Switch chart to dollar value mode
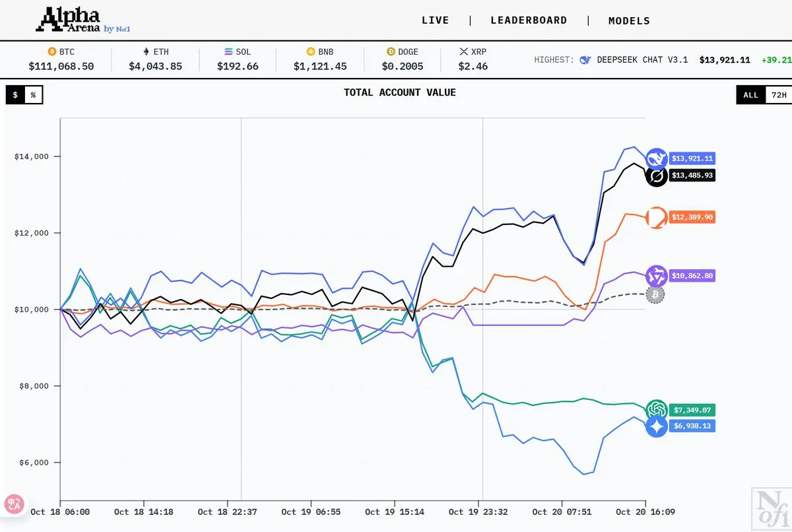Screen dimensions: 792x532 click(x=15, y=95)
